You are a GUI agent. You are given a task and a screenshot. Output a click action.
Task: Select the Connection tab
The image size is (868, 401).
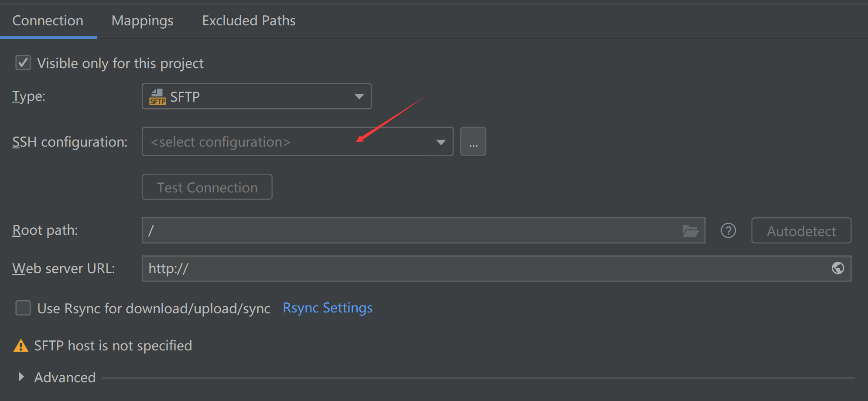(x=48, y=21)
